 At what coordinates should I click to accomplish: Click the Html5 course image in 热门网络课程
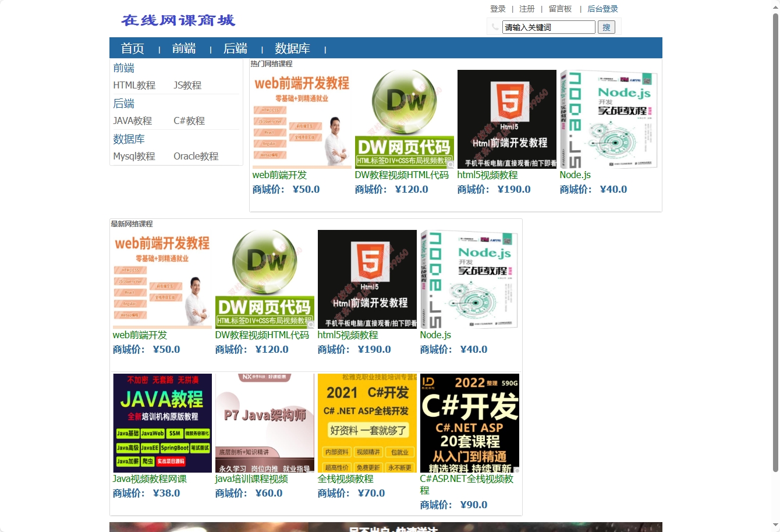[x=507, y=119]
